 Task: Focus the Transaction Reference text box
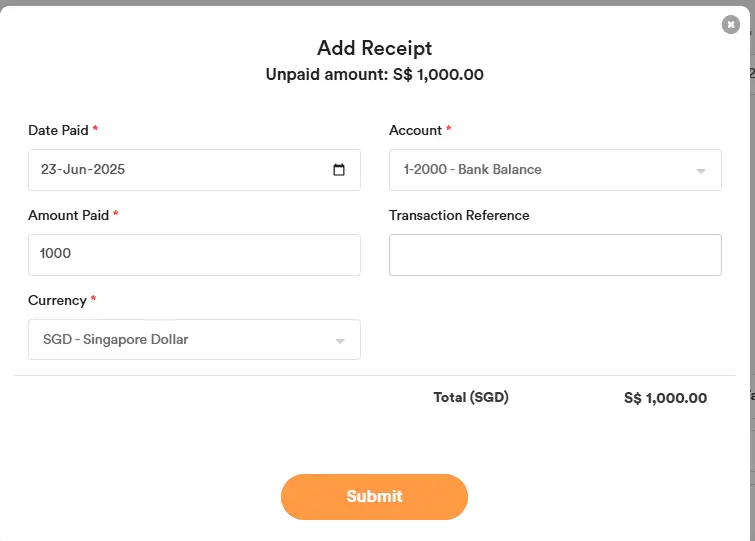[555, 255]
